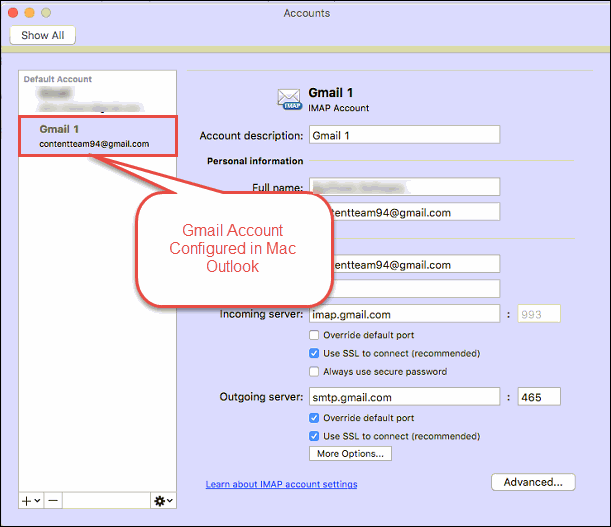Click the Default Account header label
611x527 pixels.
[58, 79]
